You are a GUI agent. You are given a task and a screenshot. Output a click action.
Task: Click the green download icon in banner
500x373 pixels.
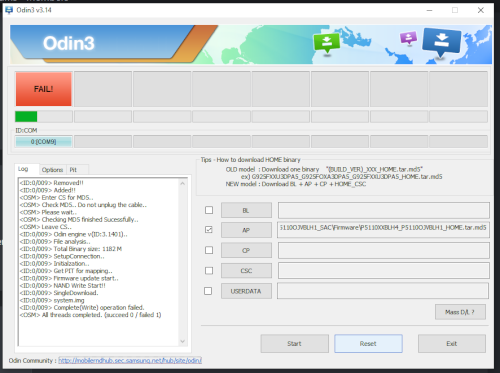coord(326,43)
